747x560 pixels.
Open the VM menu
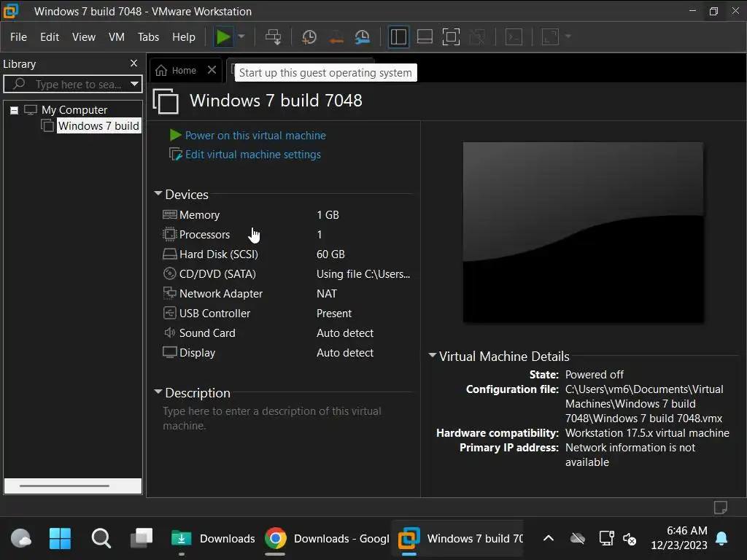tap(117, 36)
